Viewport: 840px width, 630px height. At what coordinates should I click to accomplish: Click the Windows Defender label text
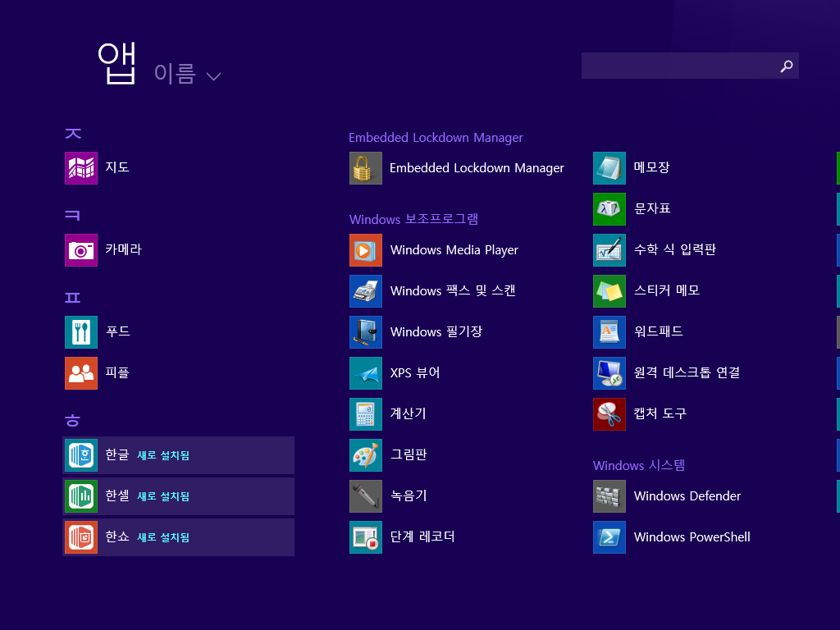[x=687, y=496]
